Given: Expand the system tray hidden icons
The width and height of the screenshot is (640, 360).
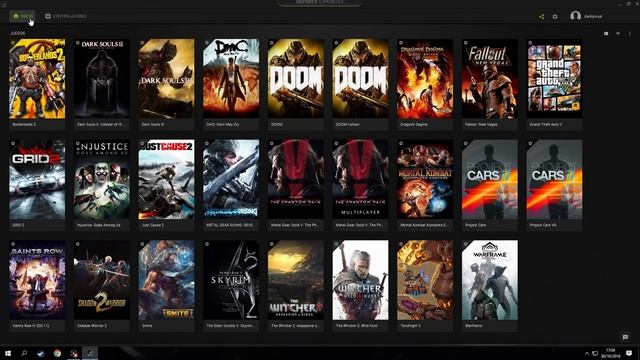Looking at the screenshot, I should (x=587, y=353).
